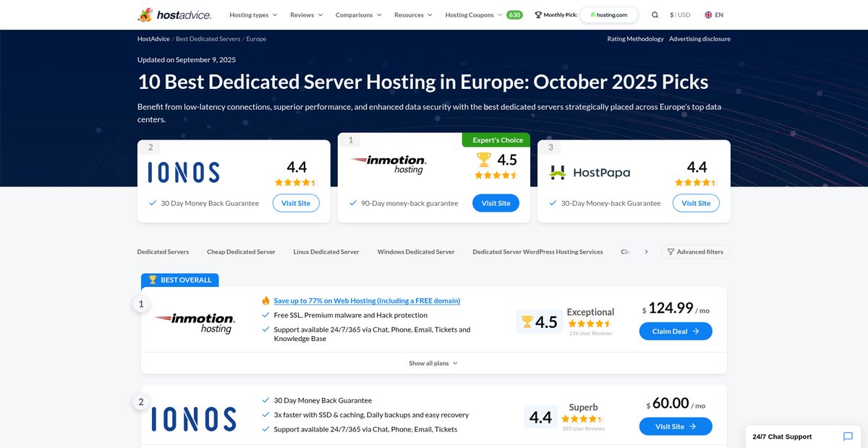Select the Windows Dedicated Server tab

pyautogui.click(x=416, y=251)
